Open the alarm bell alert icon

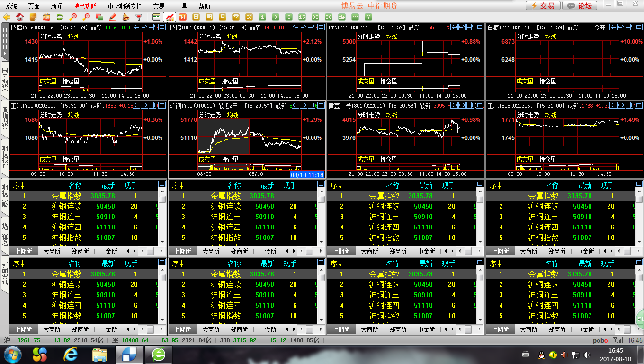click(125, 17)
